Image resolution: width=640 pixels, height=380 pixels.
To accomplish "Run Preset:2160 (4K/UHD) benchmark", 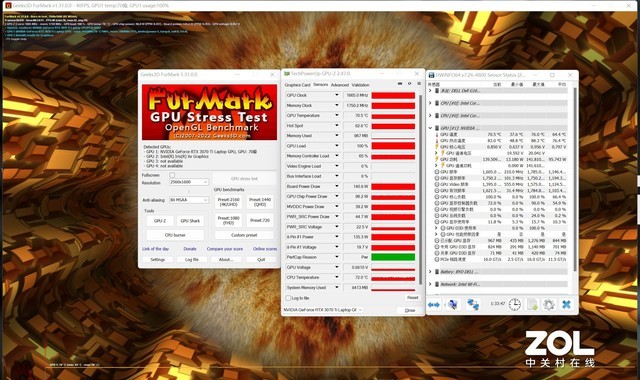I will coord(229,202).
